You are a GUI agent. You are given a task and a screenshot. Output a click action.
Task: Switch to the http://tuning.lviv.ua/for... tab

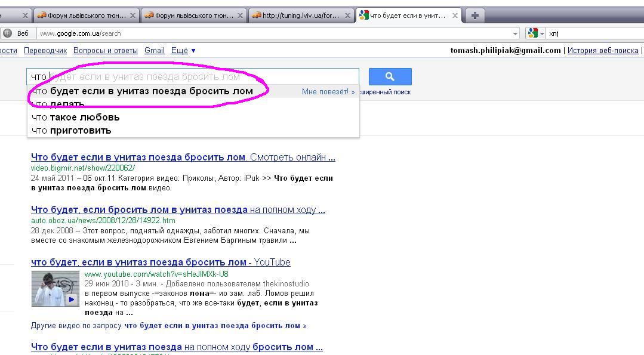point(301,16)
